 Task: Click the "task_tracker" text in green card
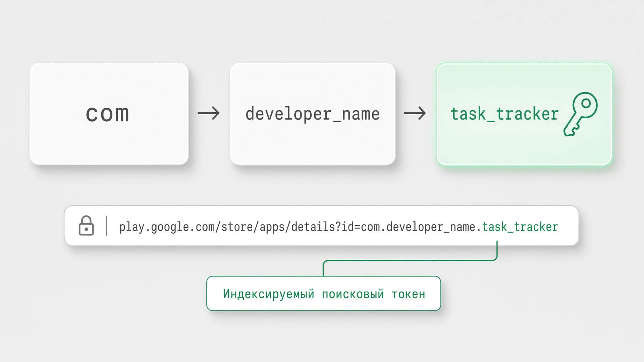click(504, 114)
